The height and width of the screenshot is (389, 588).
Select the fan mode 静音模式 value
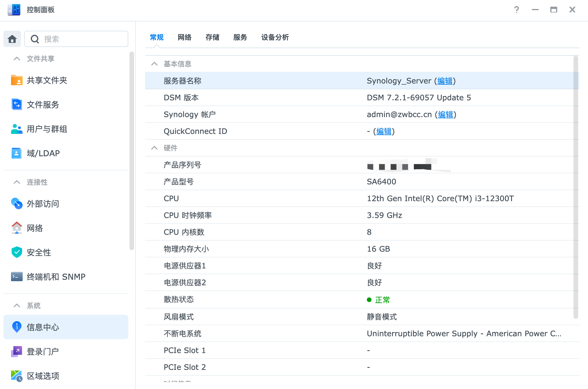pos(382,317)
